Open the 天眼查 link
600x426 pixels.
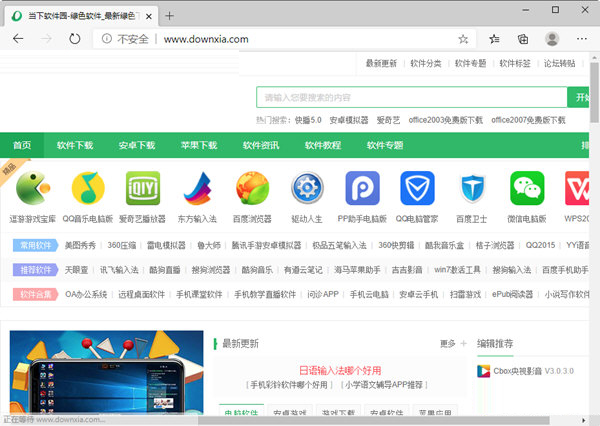[76, 270]
